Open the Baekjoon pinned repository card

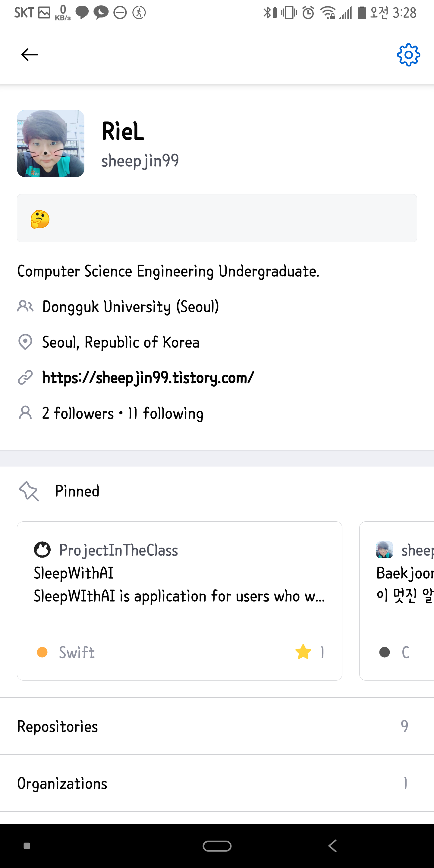pos(397,601)
